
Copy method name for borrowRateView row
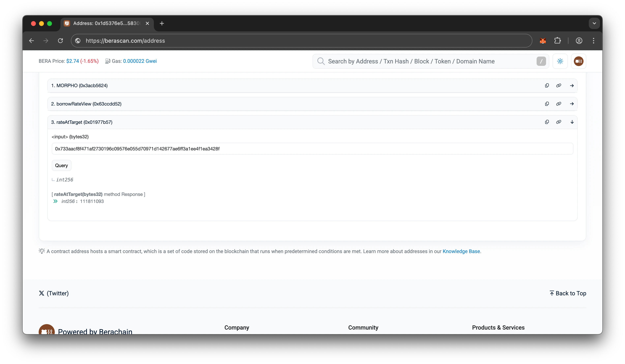tap(547, 104)
